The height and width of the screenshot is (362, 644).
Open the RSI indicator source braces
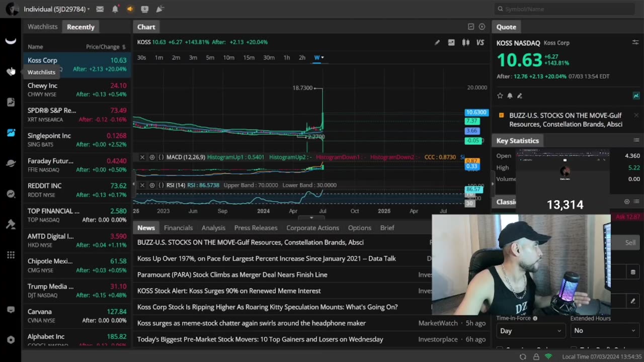pyautogui.click(x=161, y=185)
